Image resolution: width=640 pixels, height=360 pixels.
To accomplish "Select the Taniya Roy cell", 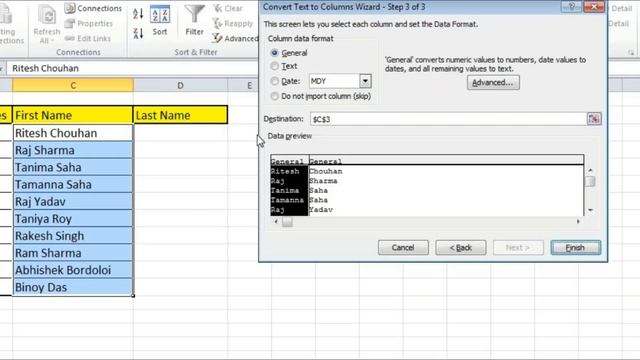I will point(73,219).
